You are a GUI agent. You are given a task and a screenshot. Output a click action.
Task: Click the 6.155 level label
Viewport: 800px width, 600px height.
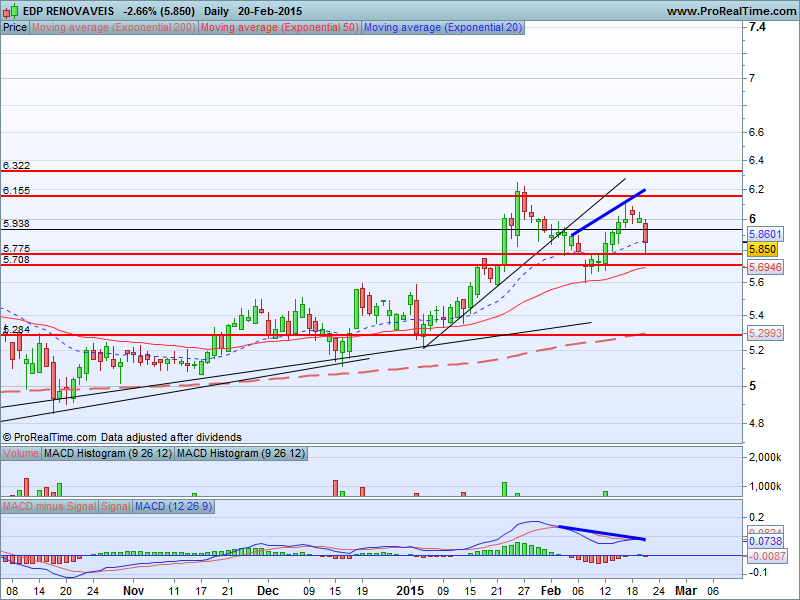(x=16, y=190)
